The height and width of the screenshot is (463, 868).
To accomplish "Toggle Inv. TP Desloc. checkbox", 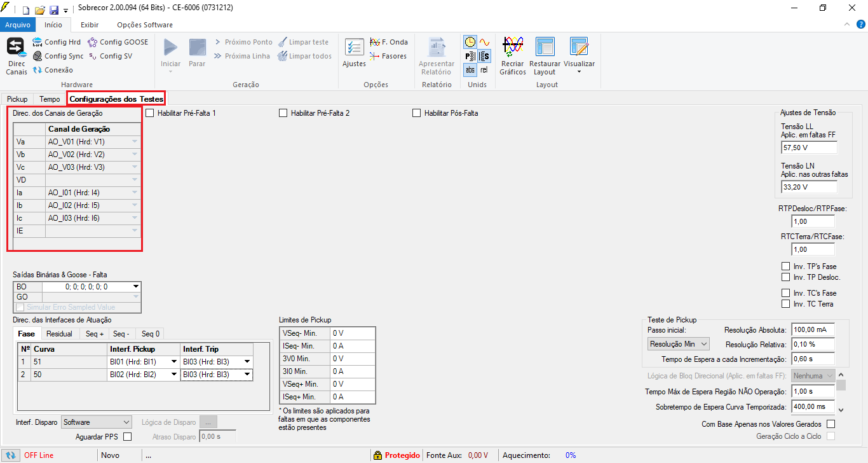I will coord(785,277).
